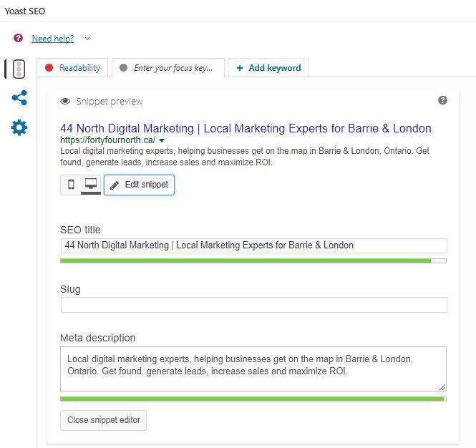Viewport: 476px width, 448px height.
Task: Click the snippet preview help question icon
Action: [x=442, y=100]
